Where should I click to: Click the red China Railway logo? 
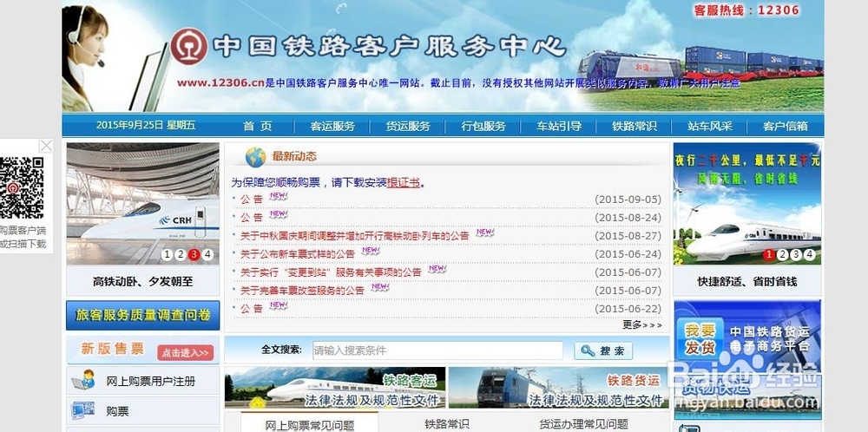point(188,47)
